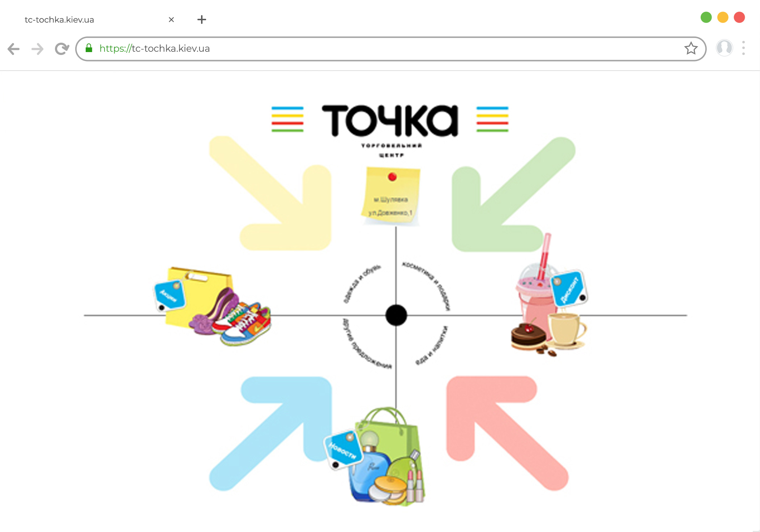The image size is (760, 532).
Task: Open the Акции tag on shoes image
Action: [x=169, y=295]
